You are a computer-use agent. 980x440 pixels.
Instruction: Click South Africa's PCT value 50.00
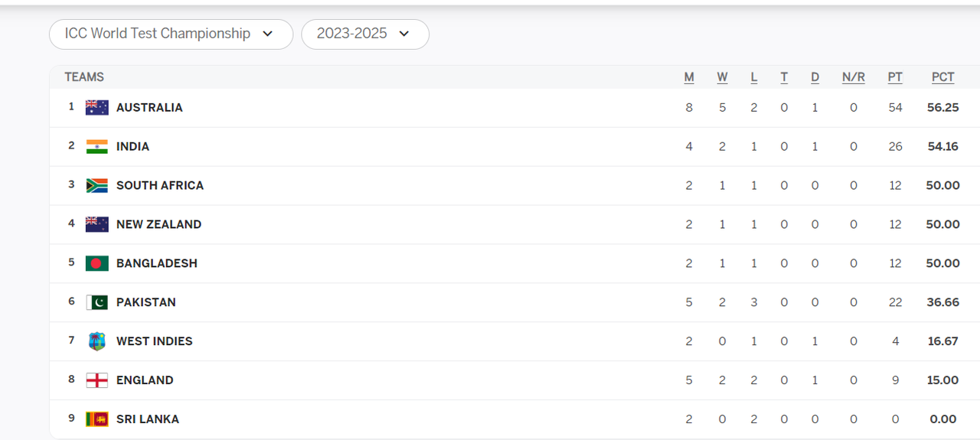[943, 186]
